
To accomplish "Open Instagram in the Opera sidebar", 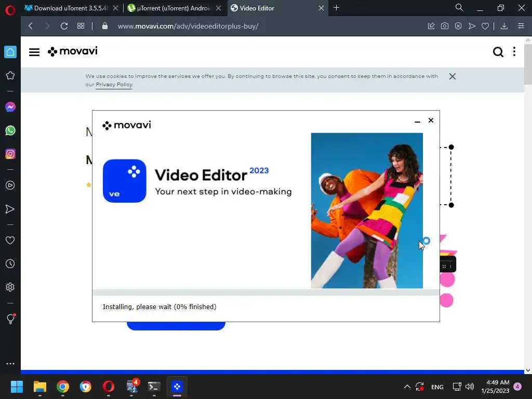I will click(10, 154).
